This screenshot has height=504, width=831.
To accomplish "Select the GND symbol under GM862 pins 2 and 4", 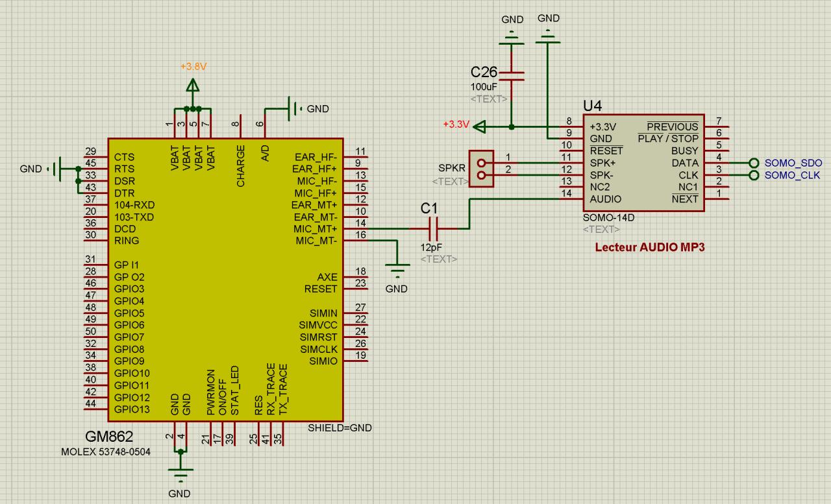I will coord(180,475).
